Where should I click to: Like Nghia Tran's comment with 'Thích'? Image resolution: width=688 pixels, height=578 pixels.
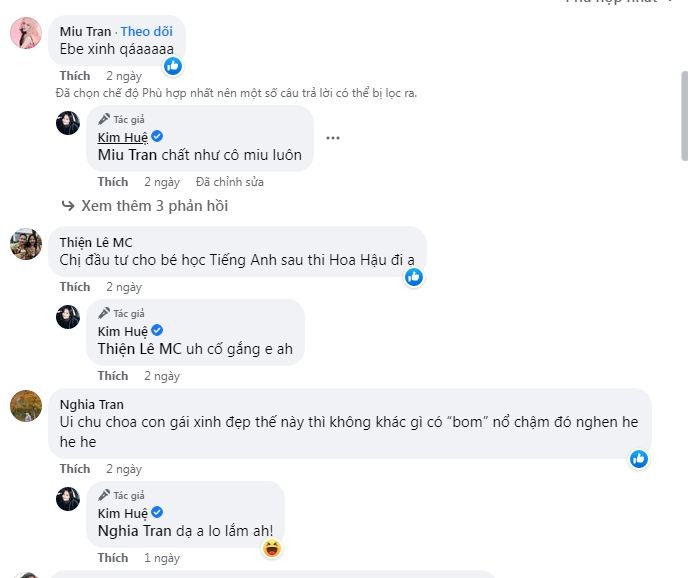coord(74,469)
